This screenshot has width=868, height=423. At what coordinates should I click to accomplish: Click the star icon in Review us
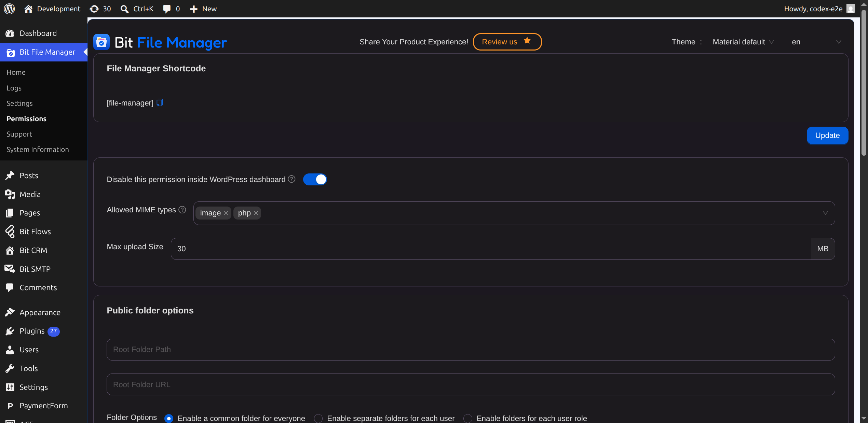point(527,41)
